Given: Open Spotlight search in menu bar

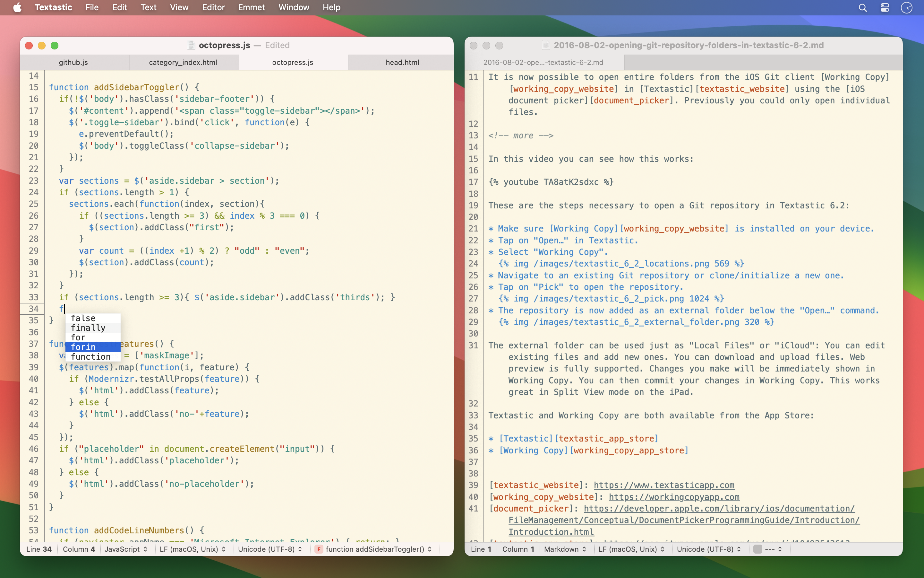Looking at the screenshot, I should [x=862, y=8].
